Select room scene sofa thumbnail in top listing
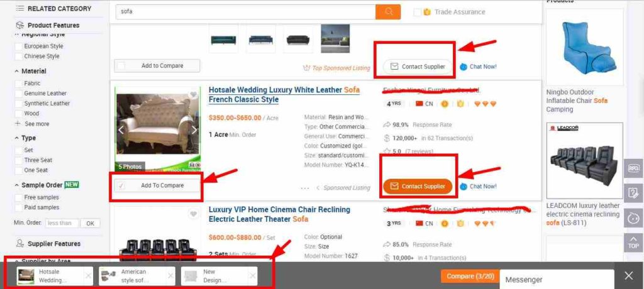Image resolution: width=644 pixels, height=289 pixels. 335,38
